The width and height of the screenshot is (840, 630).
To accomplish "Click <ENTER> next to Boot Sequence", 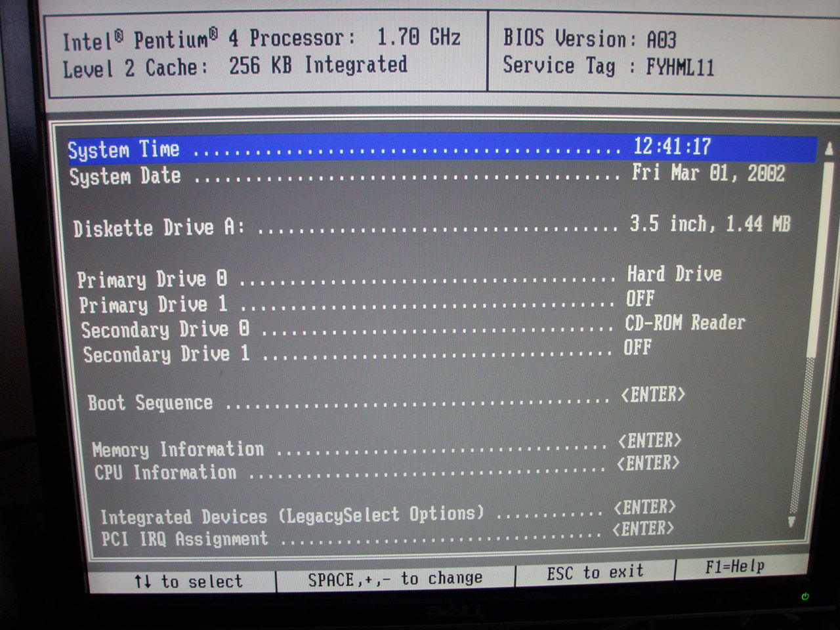I will (653, 394).
